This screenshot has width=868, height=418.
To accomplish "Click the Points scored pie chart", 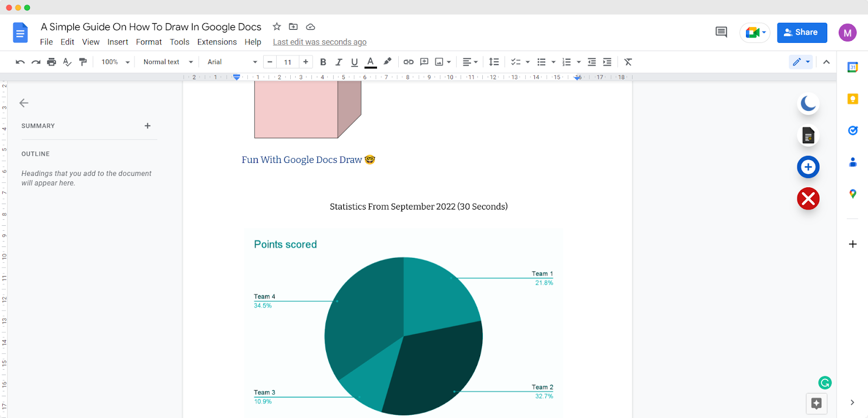I will point(404,336).
